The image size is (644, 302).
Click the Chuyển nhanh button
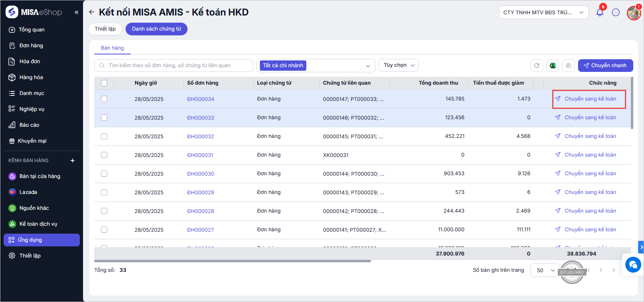click(605, 66)
